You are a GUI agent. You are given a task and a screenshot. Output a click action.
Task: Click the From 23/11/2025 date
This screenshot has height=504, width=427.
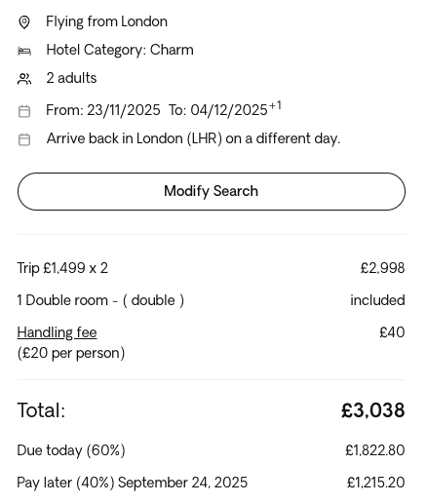[103, 110]
